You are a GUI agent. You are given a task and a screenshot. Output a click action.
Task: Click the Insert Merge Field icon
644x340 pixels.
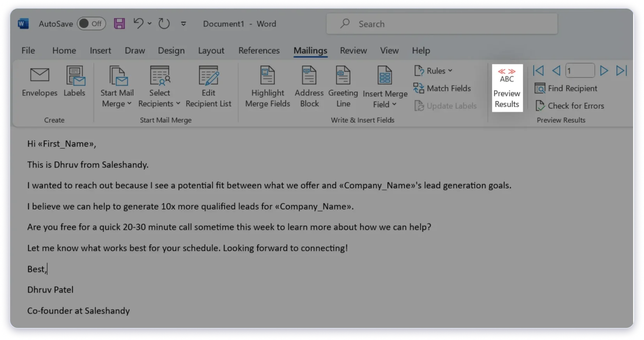[385, 76]
